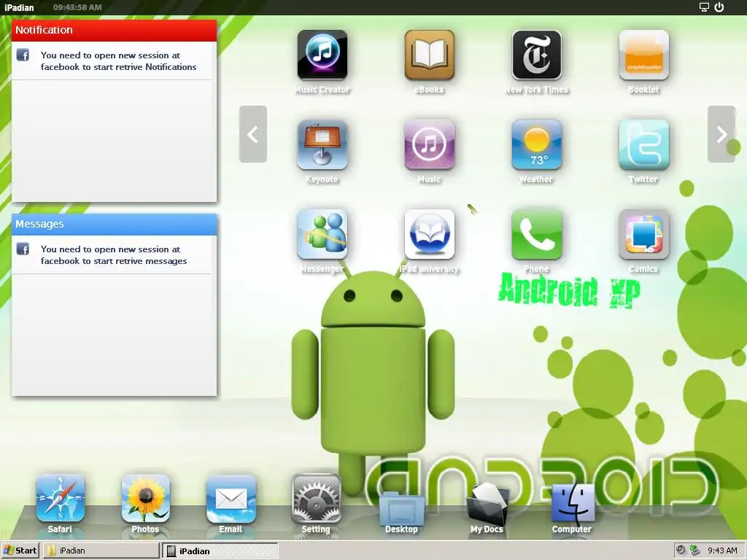Screen dimensions: 747x560
Task: Click the facebook Notifications session message
Action: coord(119,61)
